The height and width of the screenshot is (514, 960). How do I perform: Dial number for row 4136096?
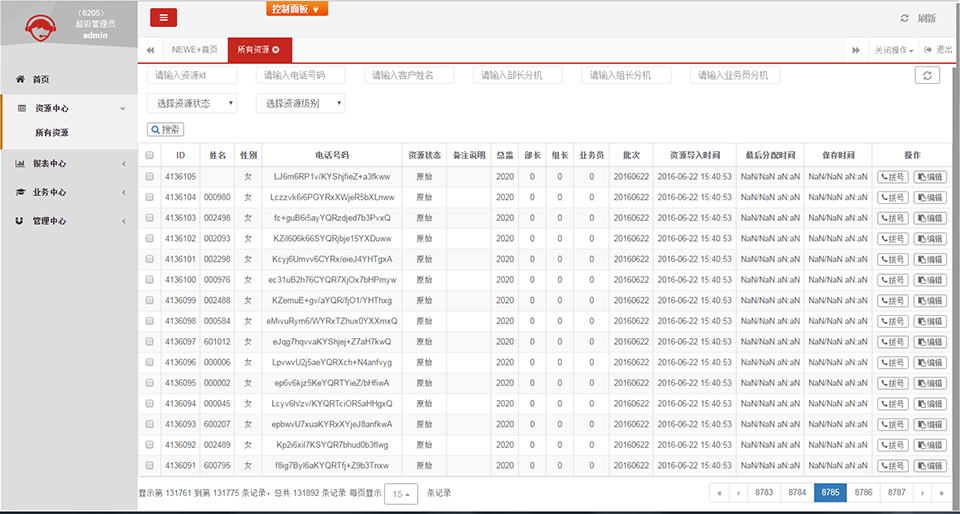click(893, 363)
